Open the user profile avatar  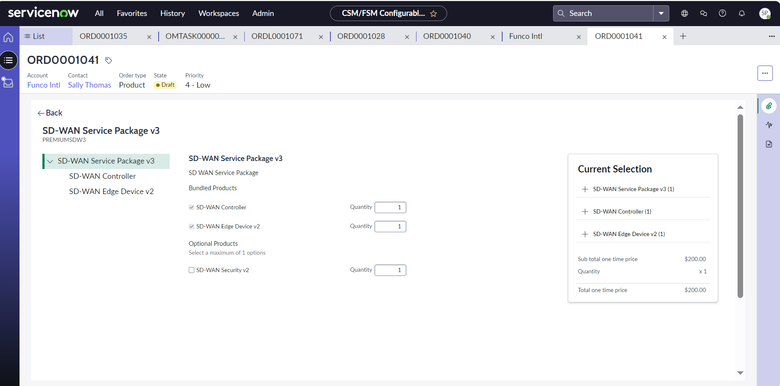(765, 13)
